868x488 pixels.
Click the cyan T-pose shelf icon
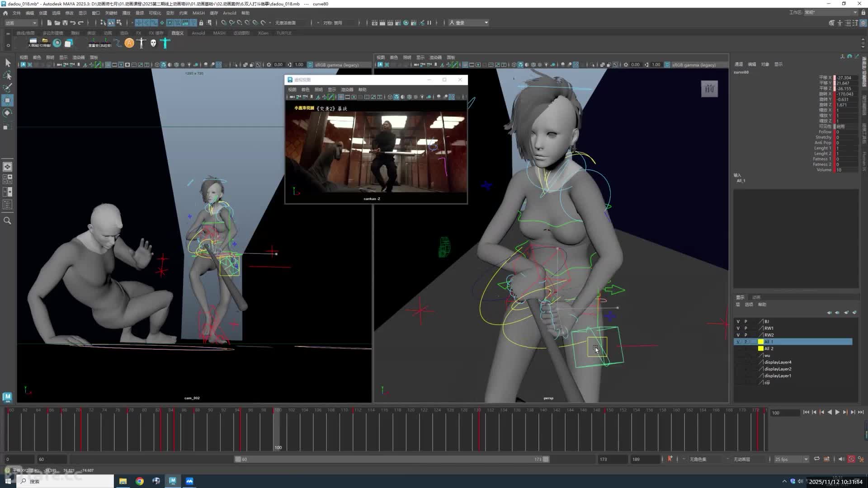click(x=165, y=43)
